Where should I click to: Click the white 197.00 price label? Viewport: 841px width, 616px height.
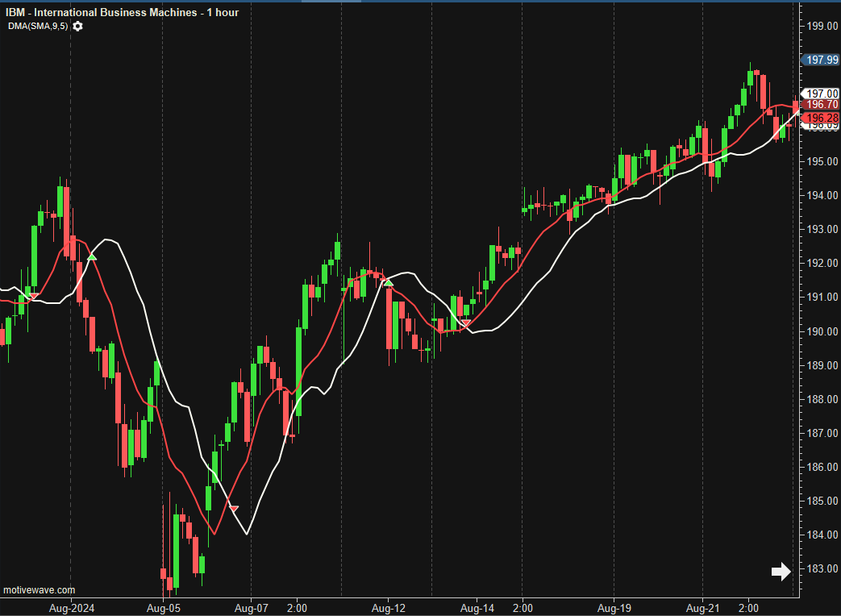tap(822, 94)
